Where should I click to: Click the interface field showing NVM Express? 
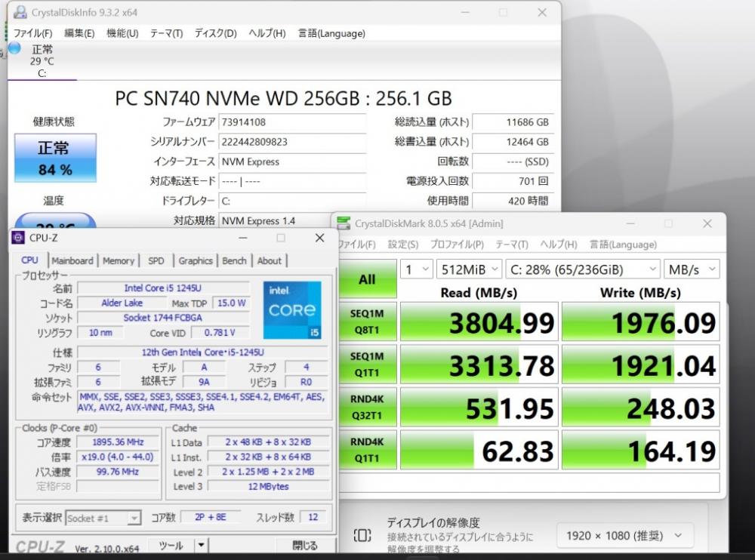click(292, 162)
